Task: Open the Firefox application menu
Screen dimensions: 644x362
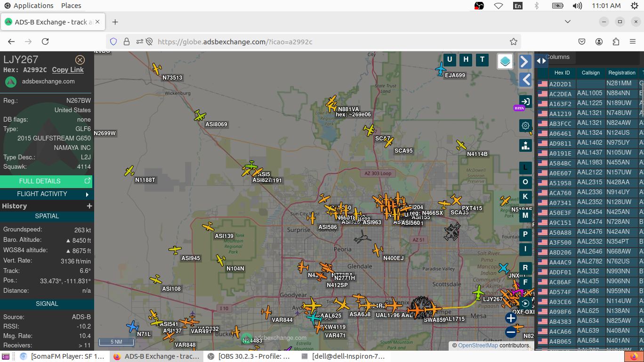Action: 633,41
